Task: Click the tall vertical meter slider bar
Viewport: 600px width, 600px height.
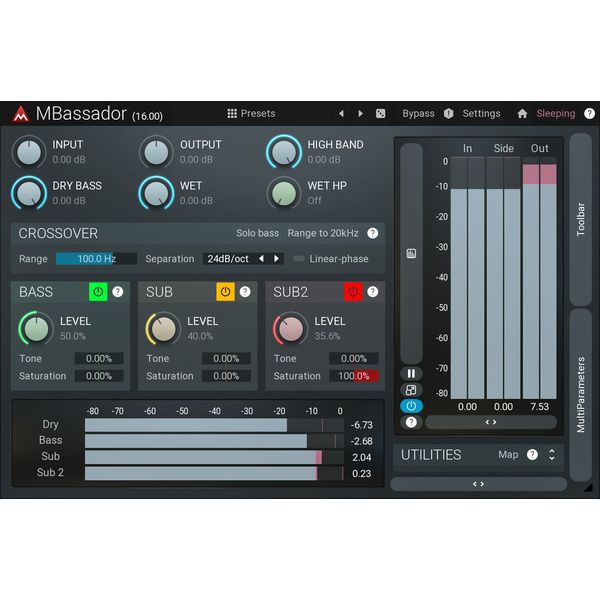Action: [411, 253]
